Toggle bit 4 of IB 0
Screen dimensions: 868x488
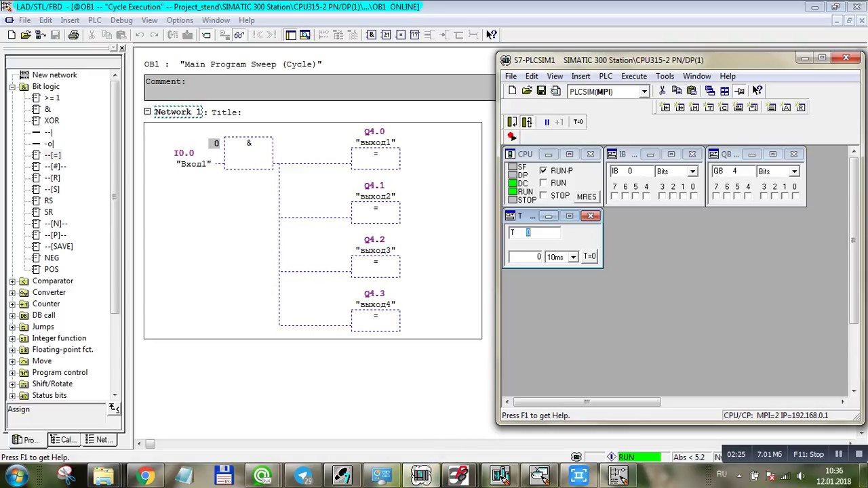pyautogui.click(x=646, y=197)
